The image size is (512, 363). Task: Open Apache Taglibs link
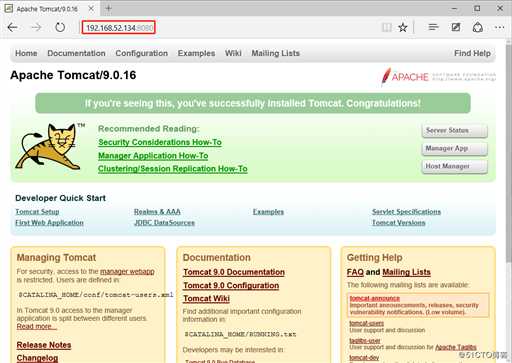[456, 347]
